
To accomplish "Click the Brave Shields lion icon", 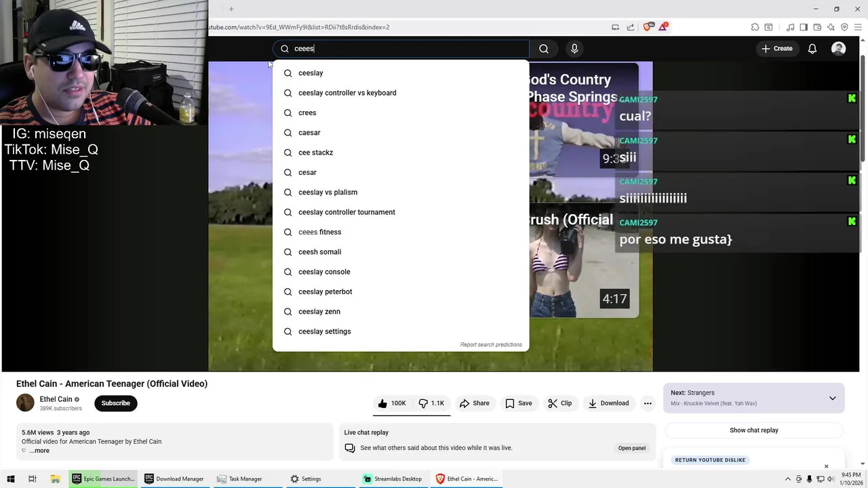I will [x=647, y=27].
